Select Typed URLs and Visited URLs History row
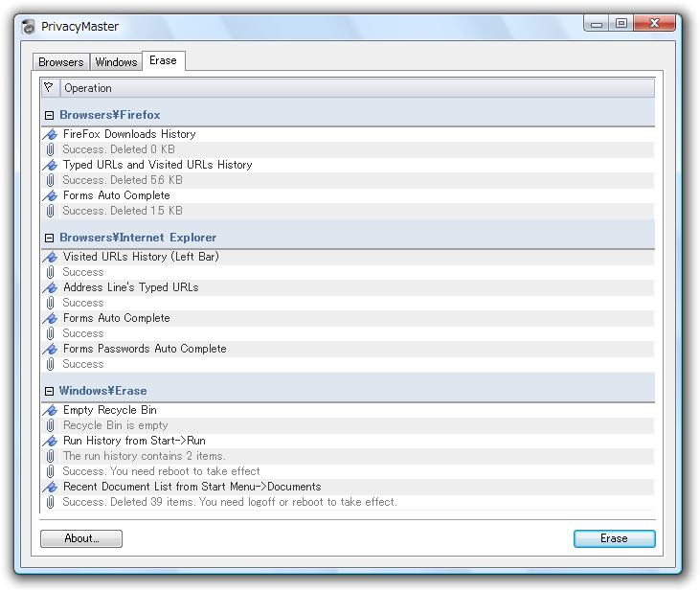700x592 pixels. (349, 165)
